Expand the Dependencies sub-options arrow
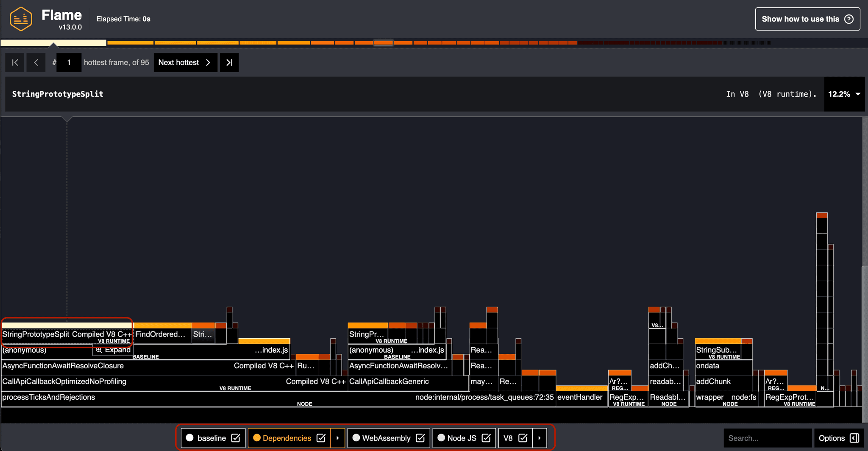 point(338,438)
